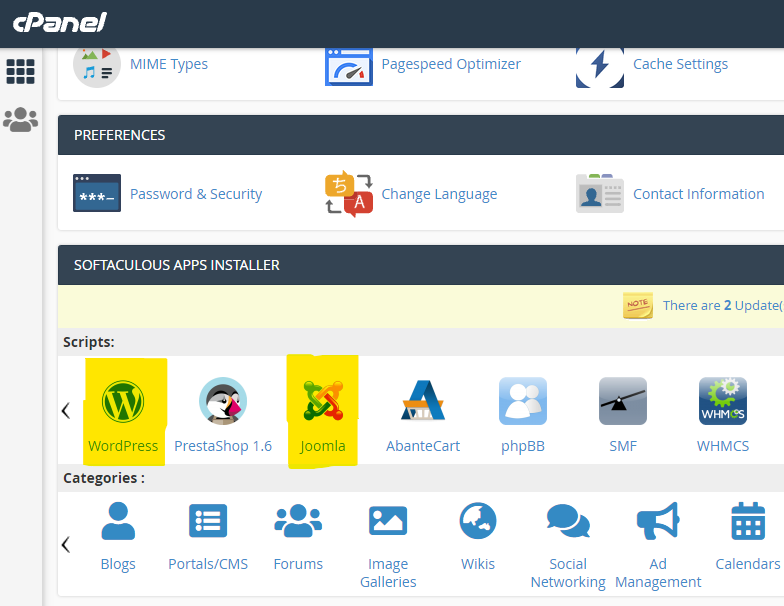784x606 pixels.
Task: Open Pagespeed Optimizer link
Action: pyautogui.click(x=451, y=64)
